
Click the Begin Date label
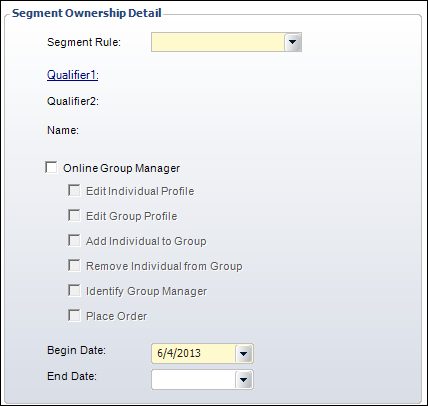[76, 350]
